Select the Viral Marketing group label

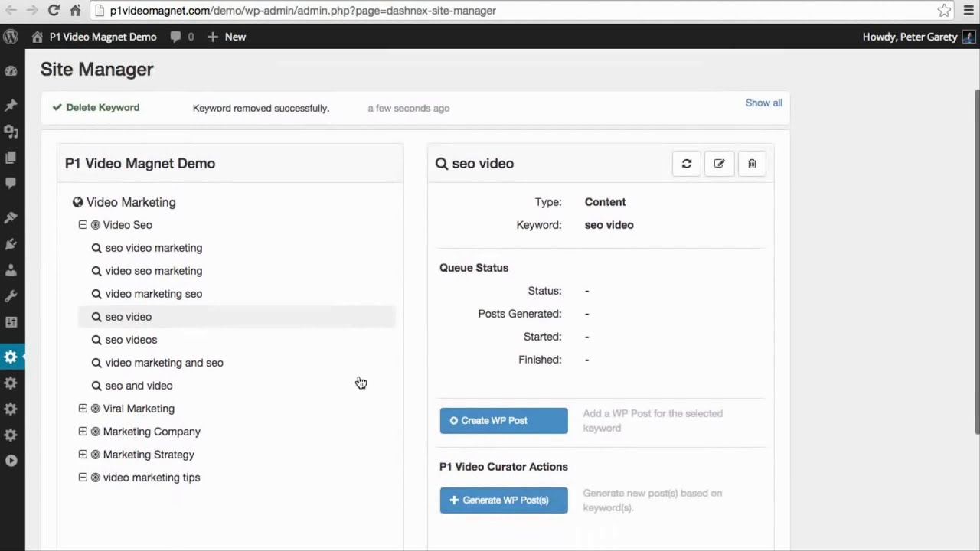coord(139,409)
